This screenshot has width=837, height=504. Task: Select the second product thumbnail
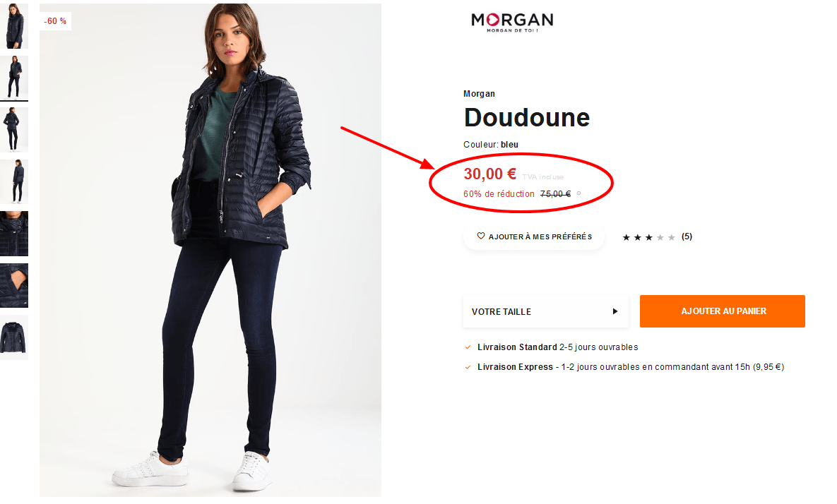pos(14,78)
